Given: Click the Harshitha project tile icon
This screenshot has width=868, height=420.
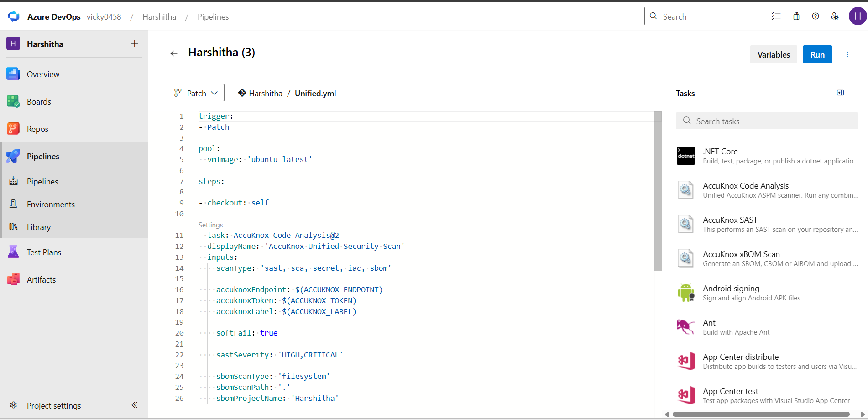Looking at the screenshot, I should pos(13,44).
